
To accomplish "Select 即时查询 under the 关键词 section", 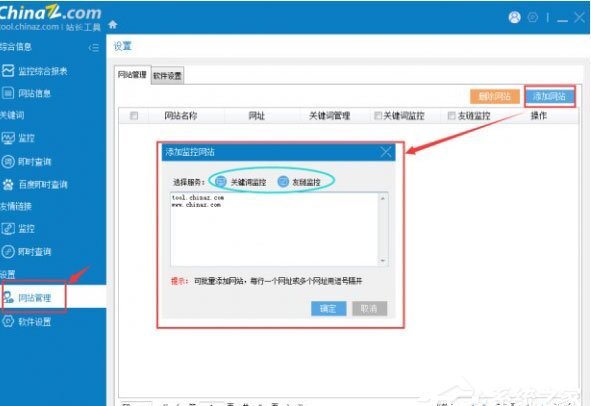I will click(26, 162).
